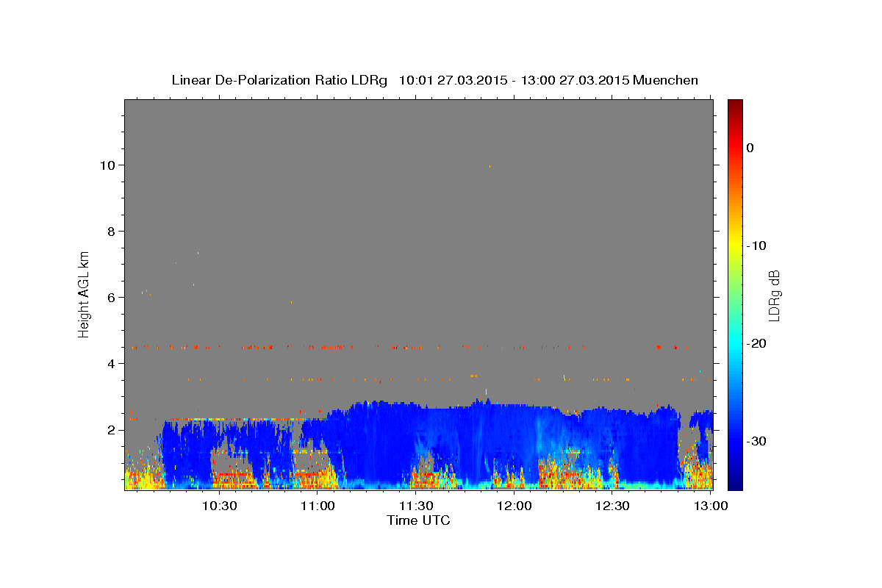
Task: Click the '11:30' time tick label
Action: tap(415, 506)
